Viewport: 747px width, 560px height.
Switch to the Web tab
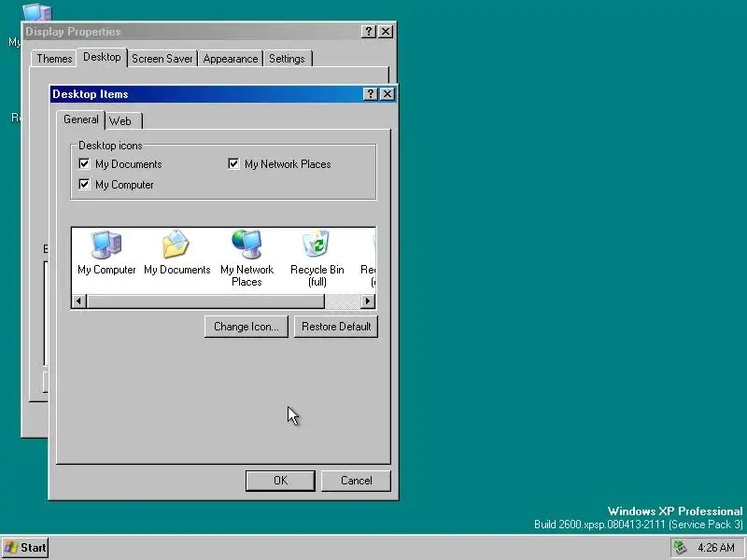(123, 121)
